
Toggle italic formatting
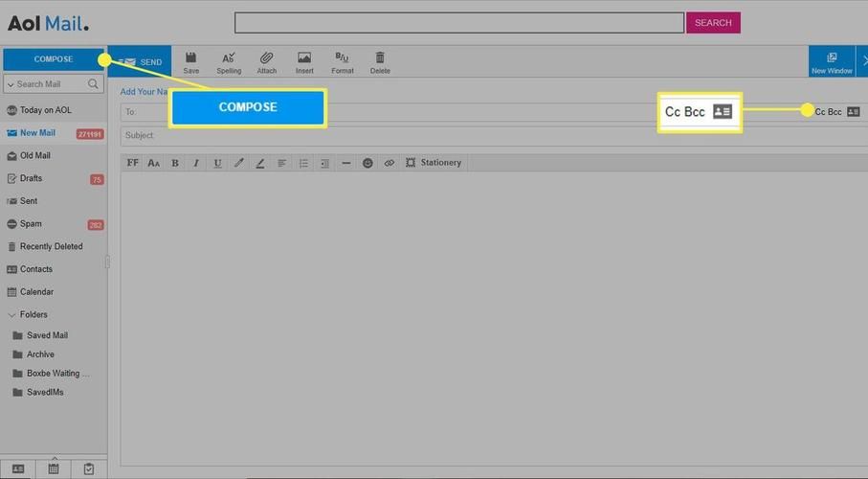point(196,163)
